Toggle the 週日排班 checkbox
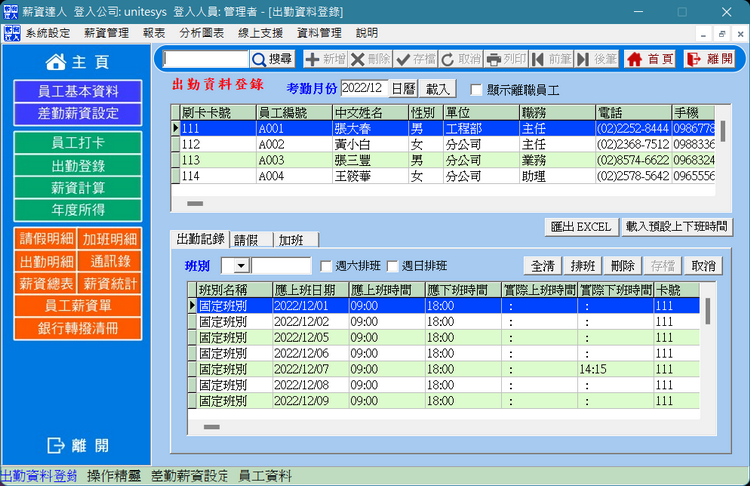 coord(392,266)
